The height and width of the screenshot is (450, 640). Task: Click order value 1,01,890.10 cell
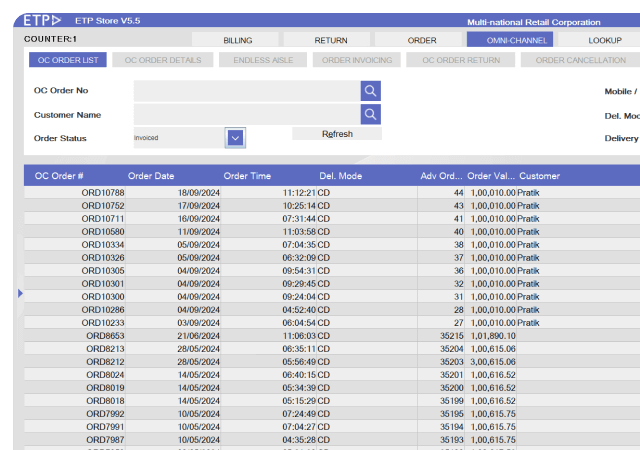click(493, 336)
